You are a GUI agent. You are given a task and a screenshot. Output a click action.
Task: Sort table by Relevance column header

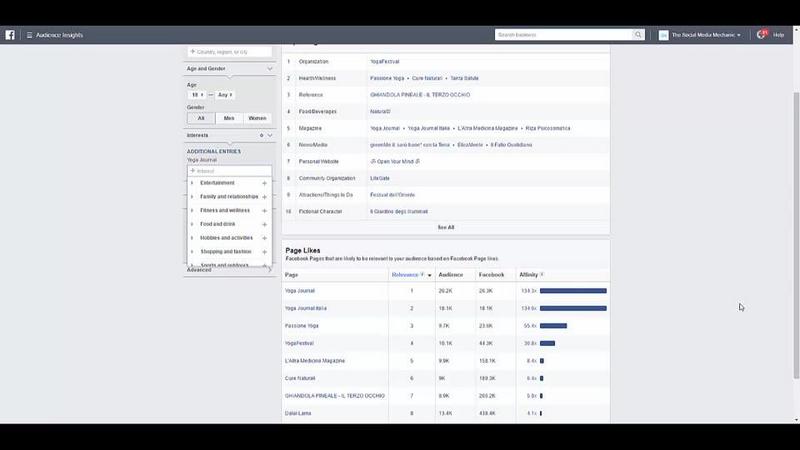pos(405,275)
